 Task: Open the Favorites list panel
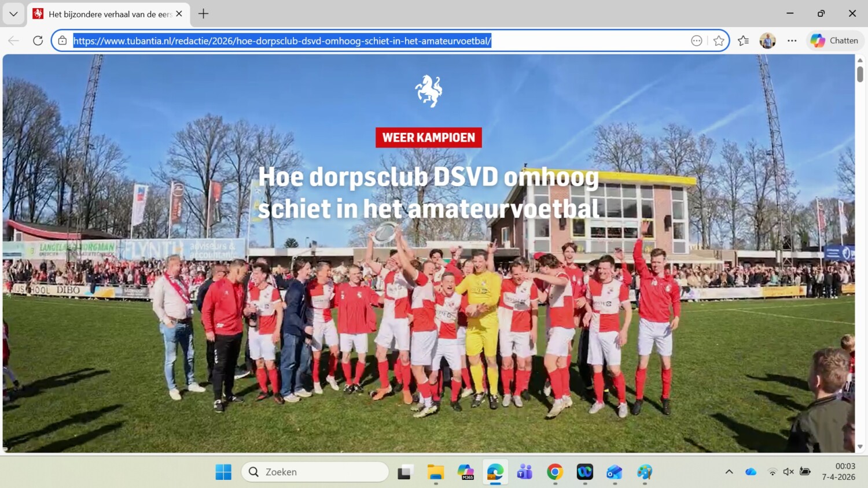coord(744,40)
